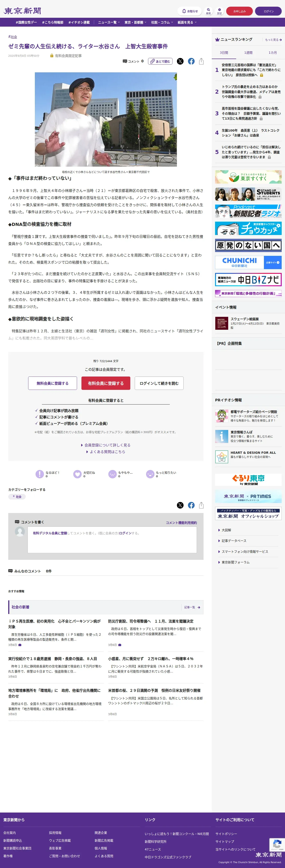Open スウェーデン絵画展 event thumbnail

[x=222, y=324]
